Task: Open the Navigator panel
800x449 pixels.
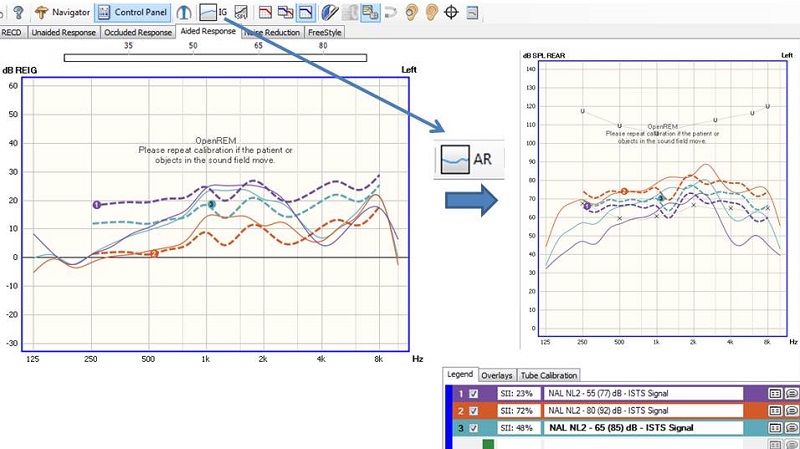Action: (62, 12)
